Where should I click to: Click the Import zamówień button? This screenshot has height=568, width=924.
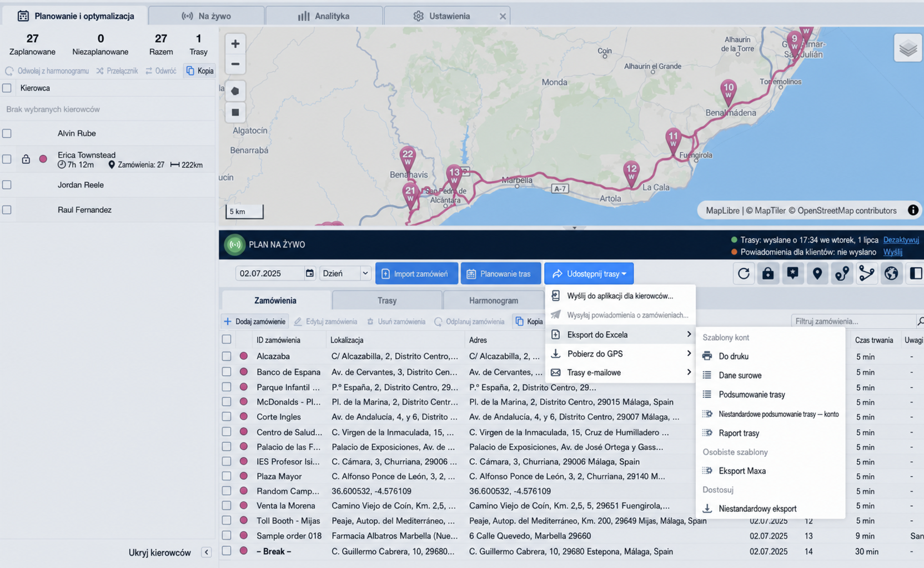click(416, 273)
